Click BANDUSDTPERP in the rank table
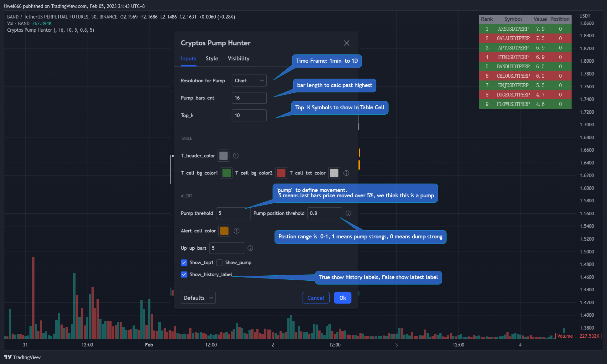 [x=513, y=66]
